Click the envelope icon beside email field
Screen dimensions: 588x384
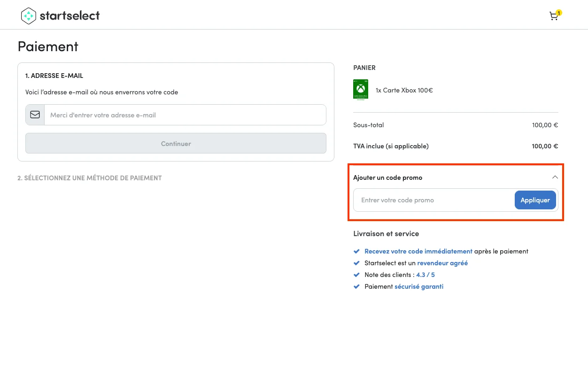coord(35,115)
